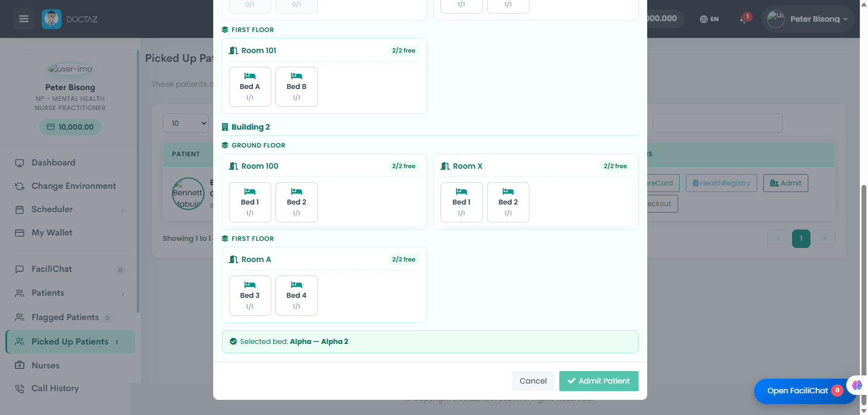Click the Scheduler calendar icon

point(20,209)
